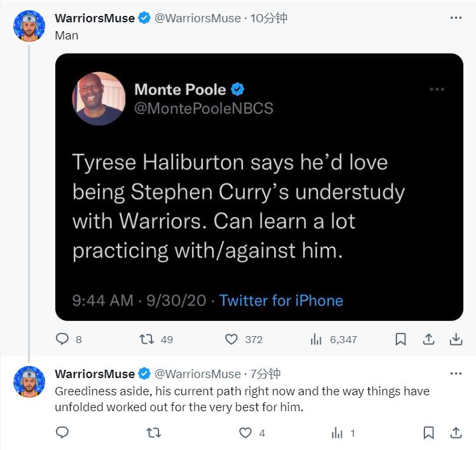View analytics showing 6,347 views
This screenshot has width=476, height=450.
click(316, 339)
